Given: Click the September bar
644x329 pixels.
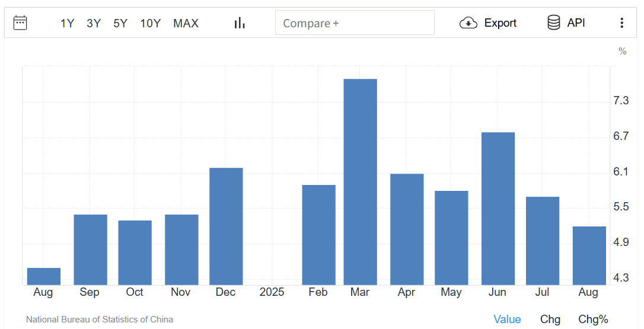Looking at the screenshot, I should (90, 250).
